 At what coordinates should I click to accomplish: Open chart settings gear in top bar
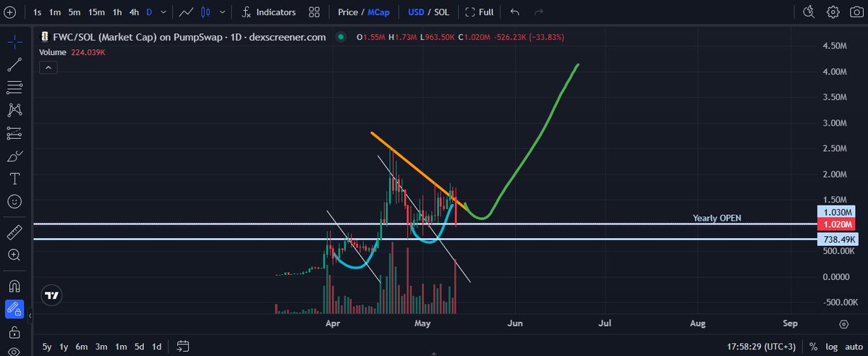click(x=833, y=12)
